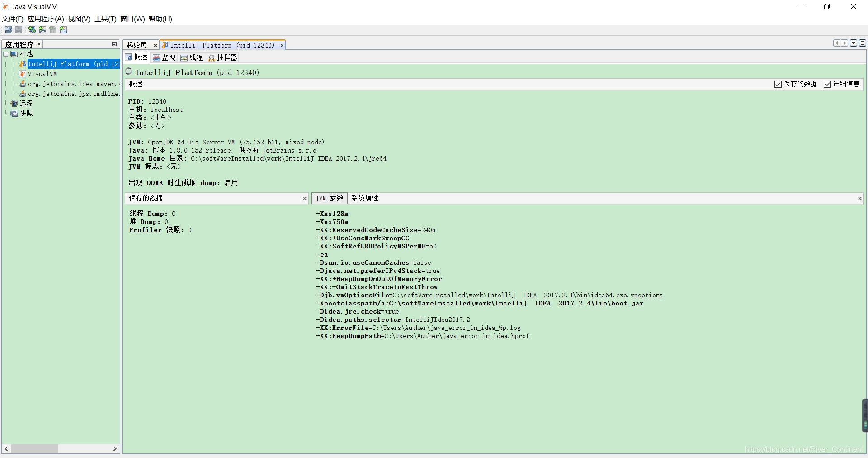868x458 pixels.
Task: Switch to the JVM 参数 tab
Action: pos(330,198)
